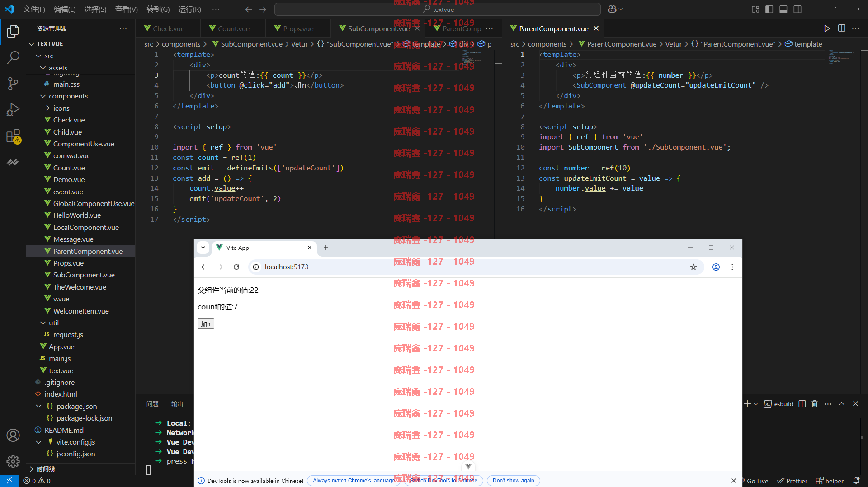
Task: Toggle secondary side bar visibility
Action: pyautogui.click(x=797, y=9)
